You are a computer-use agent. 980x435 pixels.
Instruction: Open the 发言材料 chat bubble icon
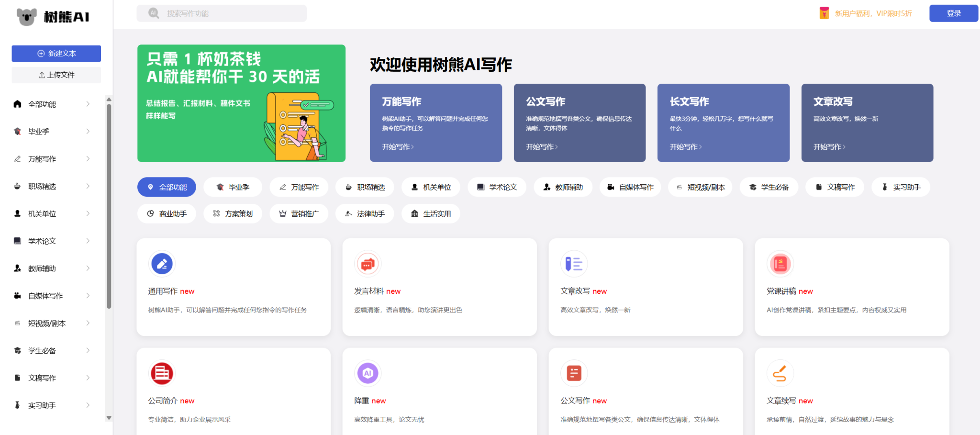[x=367, y=264]
